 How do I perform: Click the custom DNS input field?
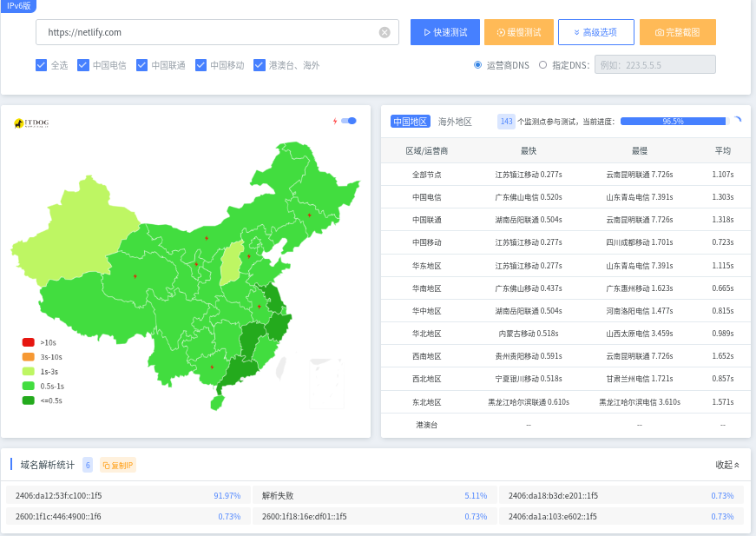coord(654,65)
